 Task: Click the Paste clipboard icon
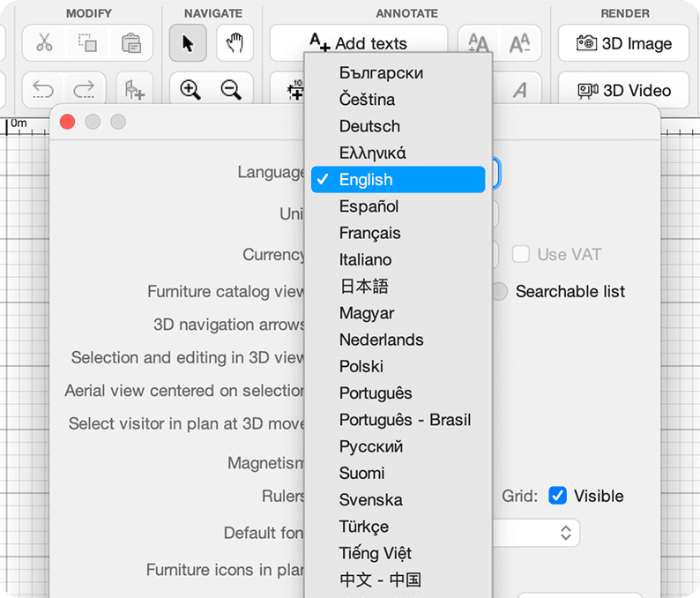tap(131, 43)
